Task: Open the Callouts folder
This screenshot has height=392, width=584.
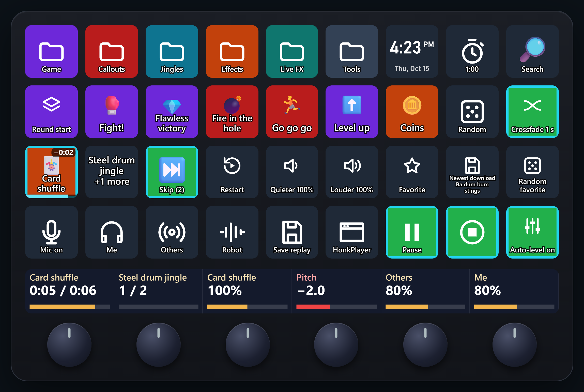Action: 112,51
